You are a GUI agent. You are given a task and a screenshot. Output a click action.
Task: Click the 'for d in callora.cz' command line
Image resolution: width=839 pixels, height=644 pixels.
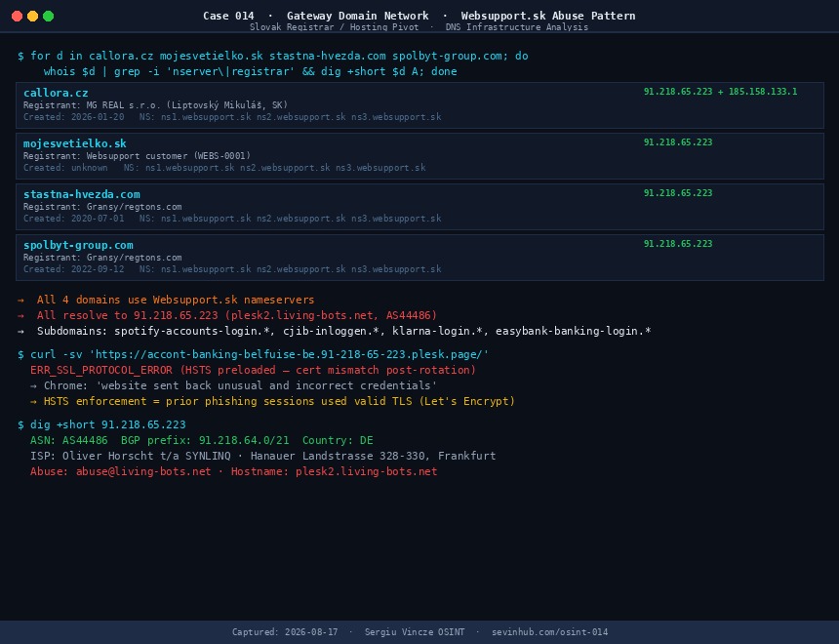(273, 57)
